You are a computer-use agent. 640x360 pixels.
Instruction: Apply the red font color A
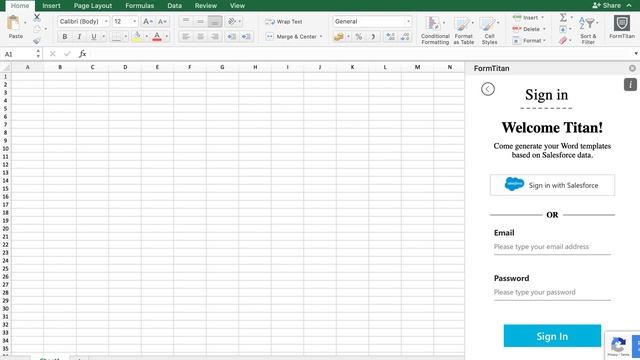(x=157, y=37)
